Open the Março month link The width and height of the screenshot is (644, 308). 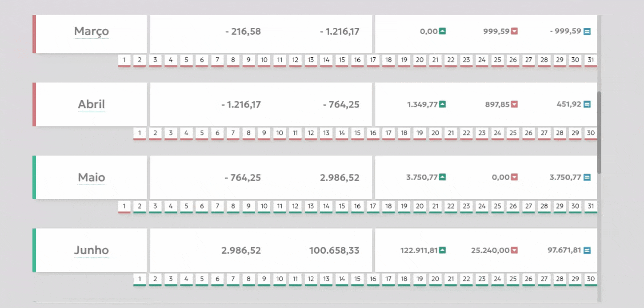(x=91, y=32)
